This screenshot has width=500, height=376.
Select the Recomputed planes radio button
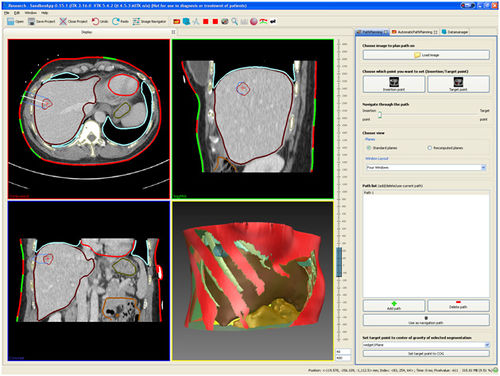pos(430,148)
